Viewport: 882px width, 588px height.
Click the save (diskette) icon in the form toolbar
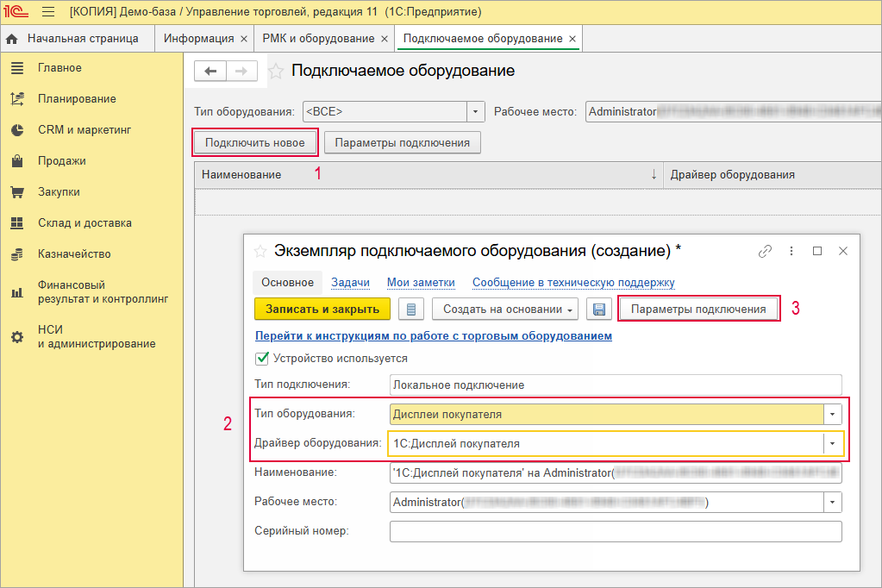[x=598, y=309]
